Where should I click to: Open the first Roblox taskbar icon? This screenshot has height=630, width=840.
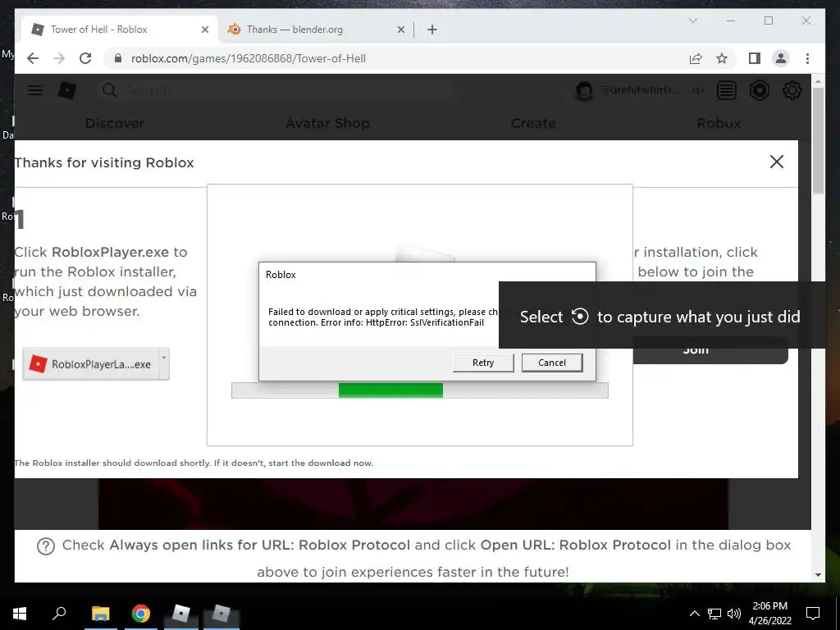click(x=181, y=614)
